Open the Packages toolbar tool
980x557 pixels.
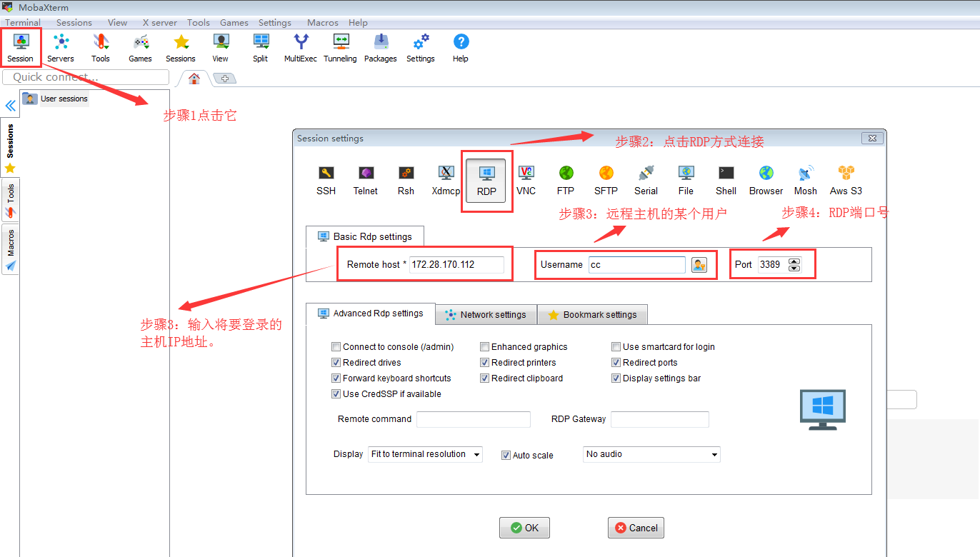point(380,44)
